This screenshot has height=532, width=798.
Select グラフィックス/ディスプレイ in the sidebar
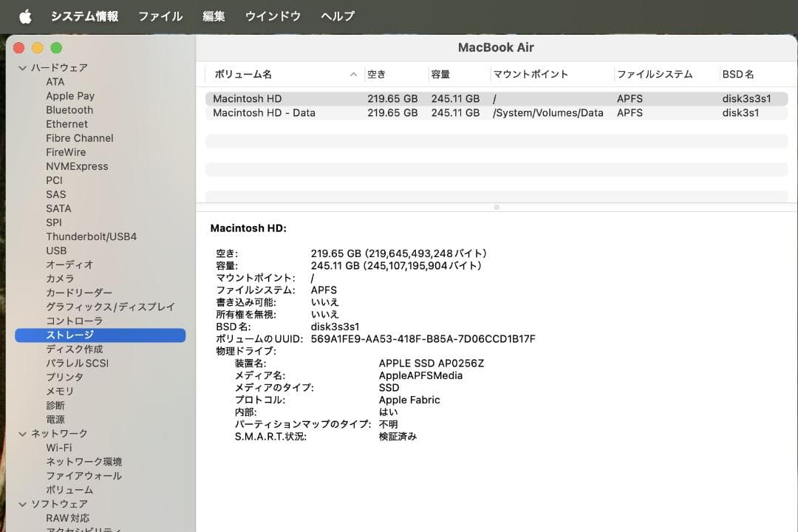click(x=109, y=307)
